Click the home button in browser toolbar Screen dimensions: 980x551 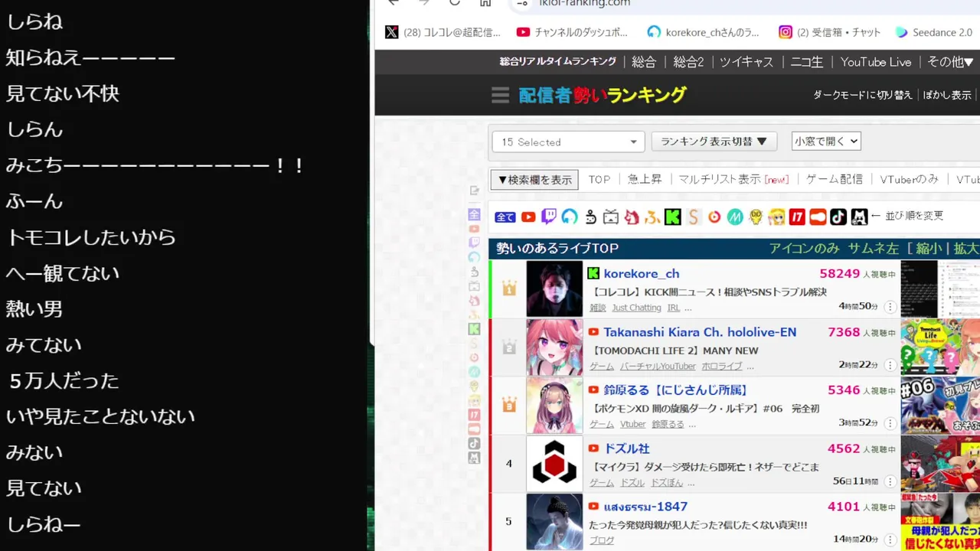485,2
